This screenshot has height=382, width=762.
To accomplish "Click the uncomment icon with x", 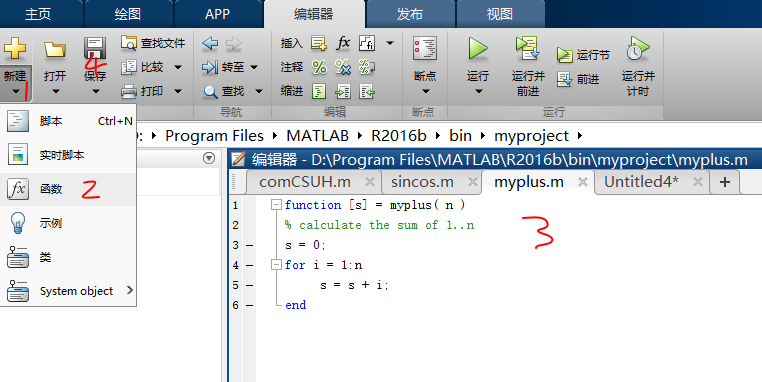I will (x=343, y=67).
